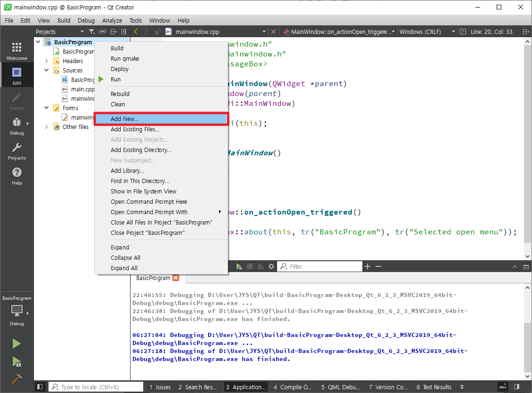
Task: Select Show in File System View
Action: click(161, 192)
